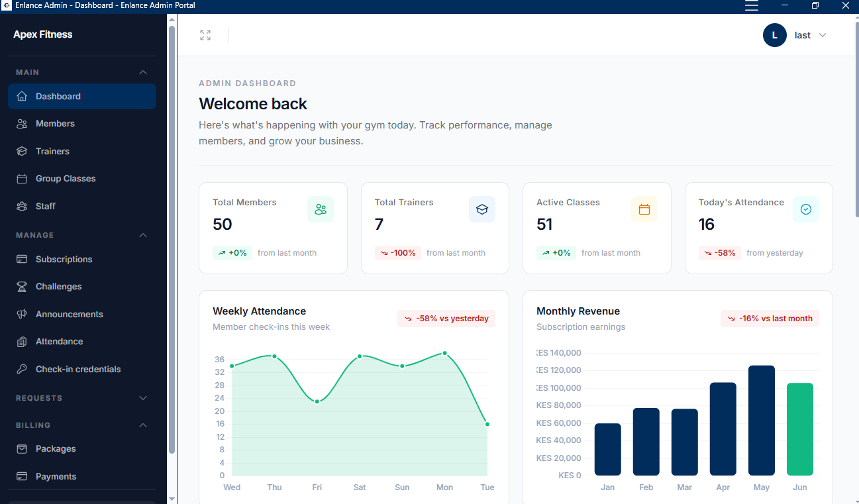Click the Today's Attendance value 16
This screenshot has width=859, height=504.
pyautogui.click(x=707, y=225)
